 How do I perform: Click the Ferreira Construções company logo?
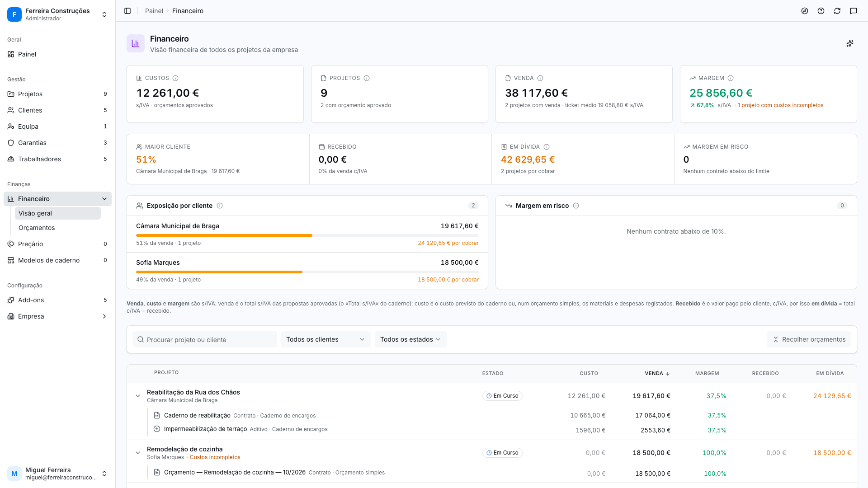[x=14, y=14]
